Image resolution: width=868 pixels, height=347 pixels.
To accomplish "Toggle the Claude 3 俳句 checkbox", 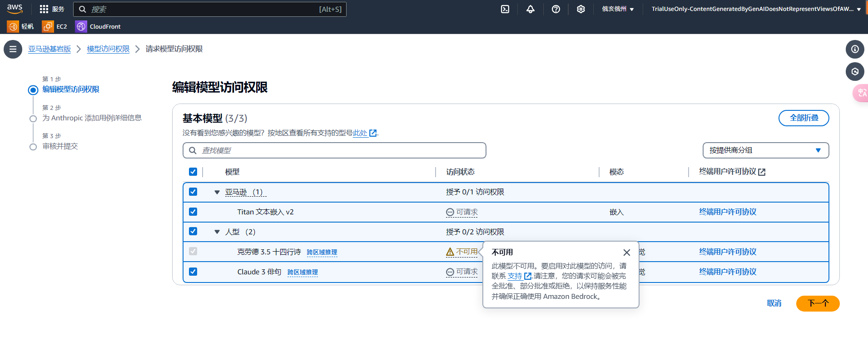I will coord(193,272).
